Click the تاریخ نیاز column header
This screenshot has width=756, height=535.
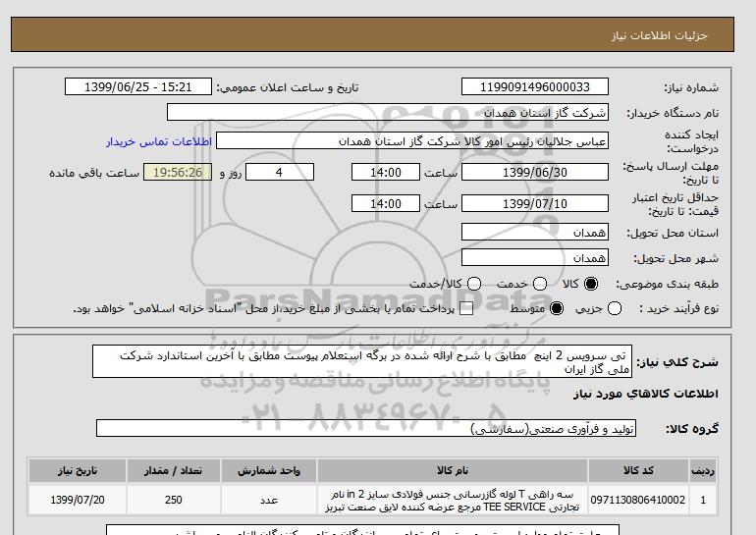(x=78, y=471)
